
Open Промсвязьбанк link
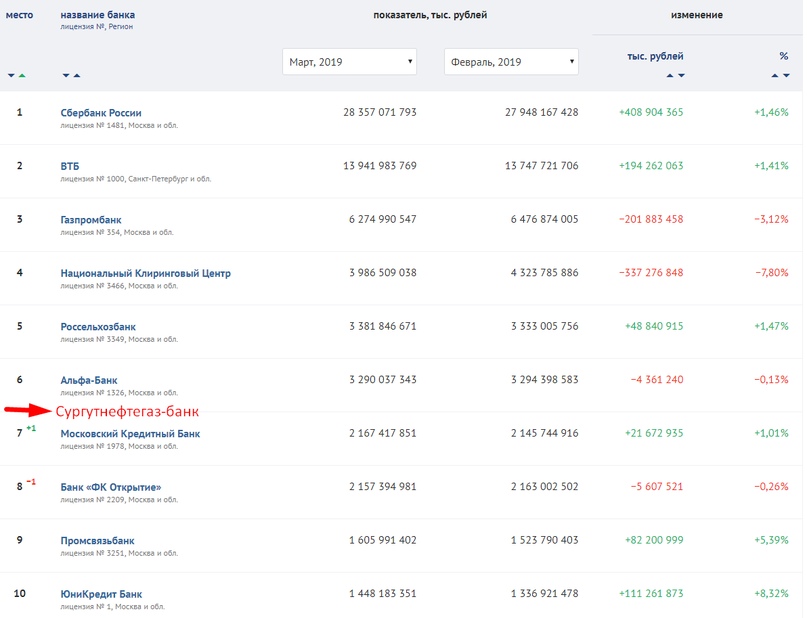coord(97,541)
